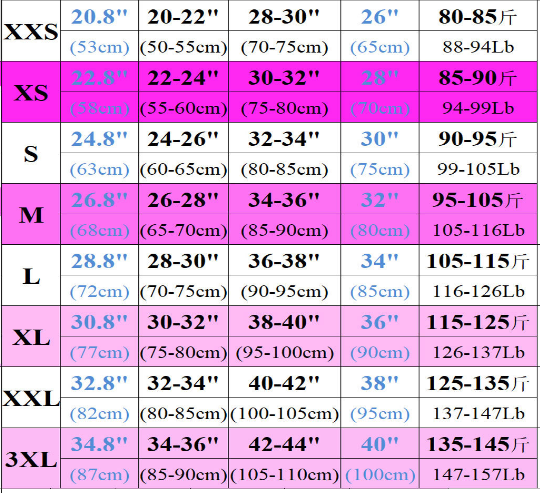The image size is (540, 493).
Task: Click the blue 26.8" value
Action: (99, 199)
